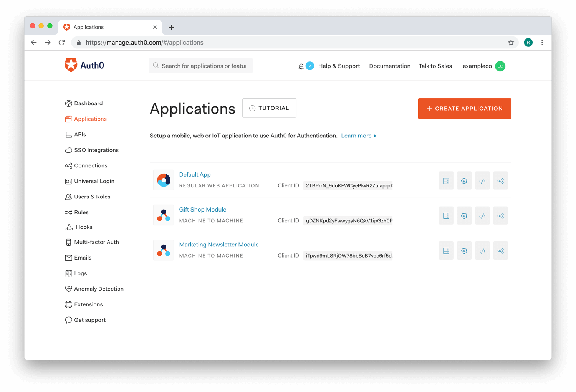
Task: Close the Applications browser tab
Action: pos(155,27)
